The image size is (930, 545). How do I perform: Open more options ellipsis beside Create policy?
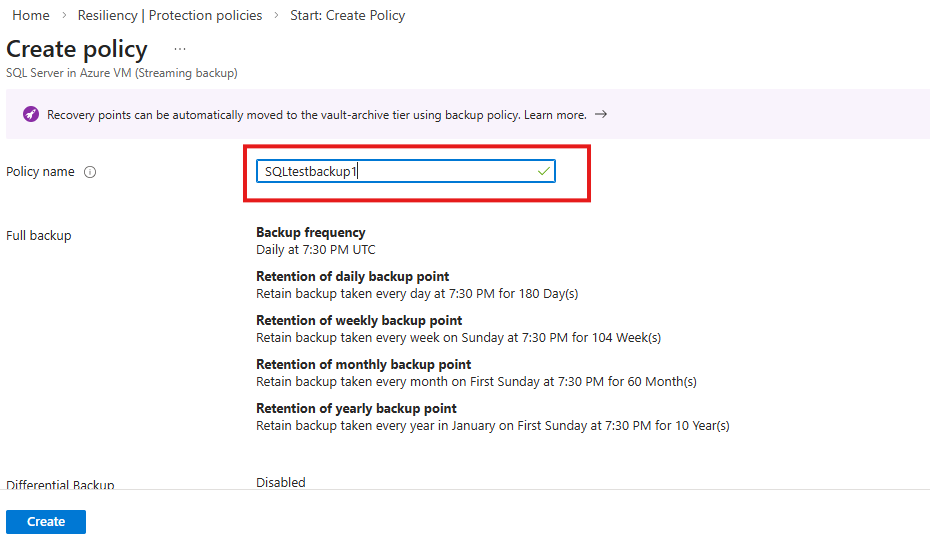coord(180,49)
